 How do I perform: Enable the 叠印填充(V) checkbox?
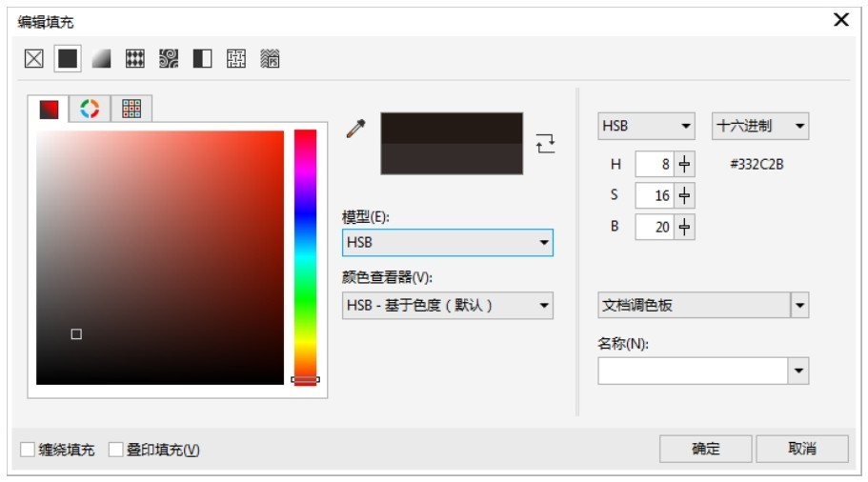(x=115, y=450)
